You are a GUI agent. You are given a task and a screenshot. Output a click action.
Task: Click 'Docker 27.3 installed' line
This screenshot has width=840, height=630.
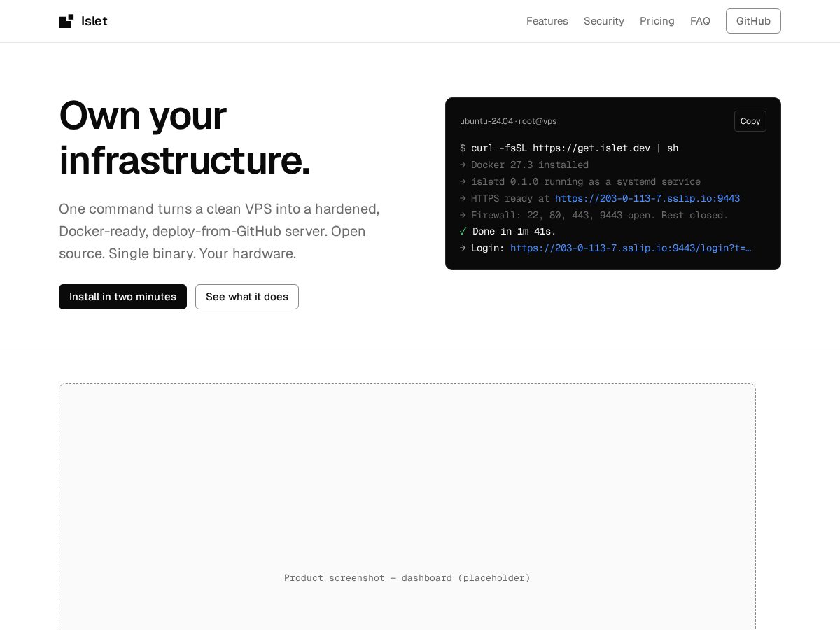point(524,164)
